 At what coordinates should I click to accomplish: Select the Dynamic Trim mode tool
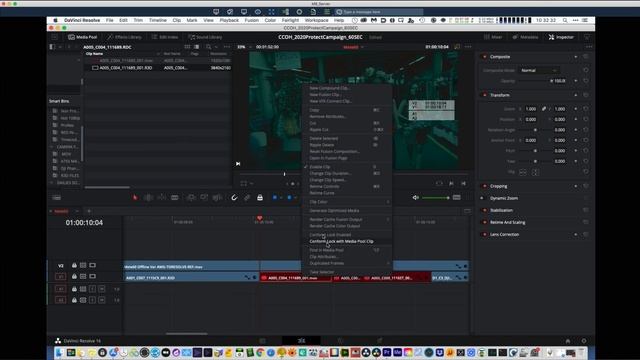click(x=162, y=198)
